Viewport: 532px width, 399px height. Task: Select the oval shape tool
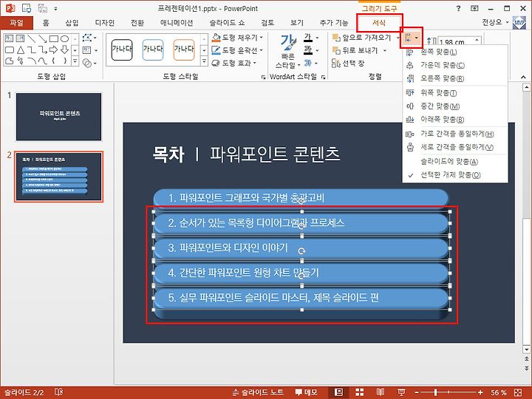point(64,38)
